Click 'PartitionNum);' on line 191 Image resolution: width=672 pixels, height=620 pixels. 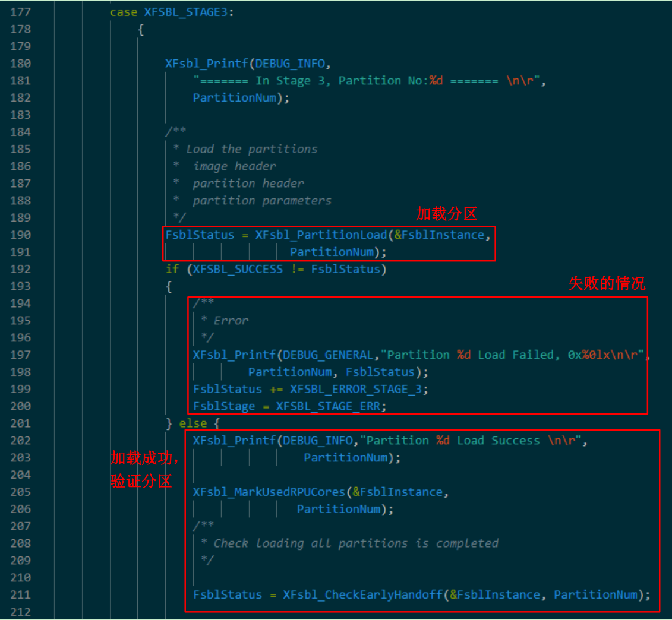click(338, 252)
